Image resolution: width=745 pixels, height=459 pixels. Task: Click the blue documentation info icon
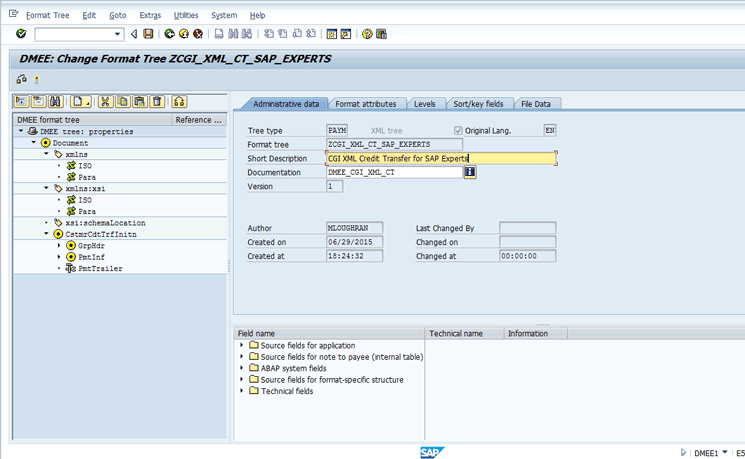[469, 172]
